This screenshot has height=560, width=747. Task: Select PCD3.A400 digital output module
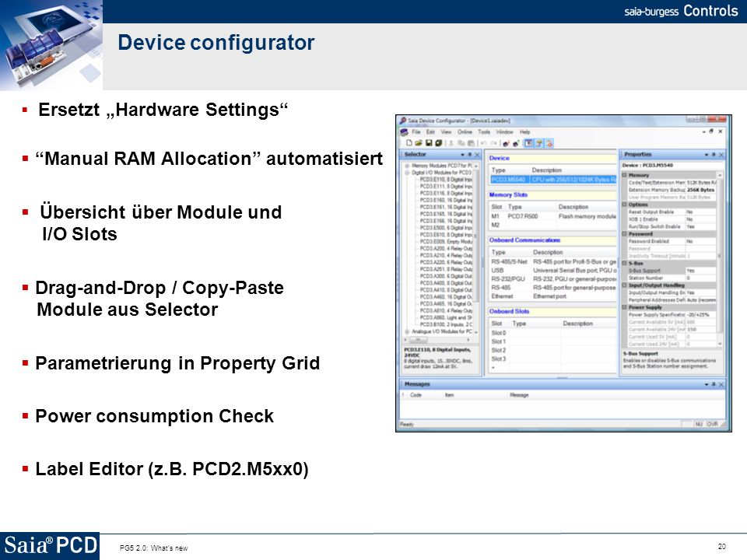click(446, 283)
